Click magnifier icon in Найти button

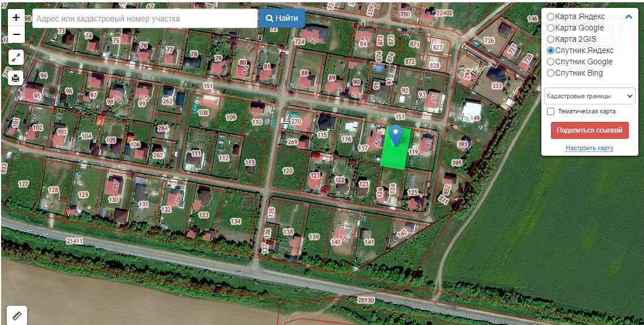(x=270, y=19)
